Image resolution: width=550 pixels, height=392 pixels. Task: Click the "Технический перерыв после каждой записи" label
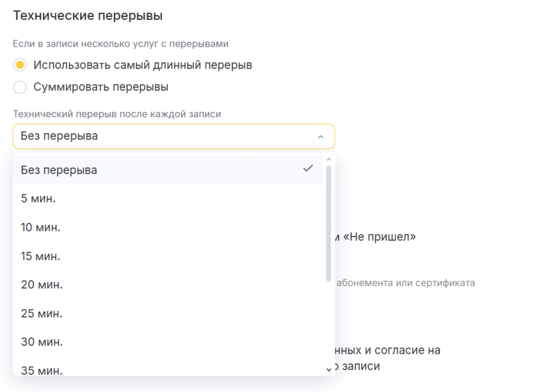tap(117, 114)
